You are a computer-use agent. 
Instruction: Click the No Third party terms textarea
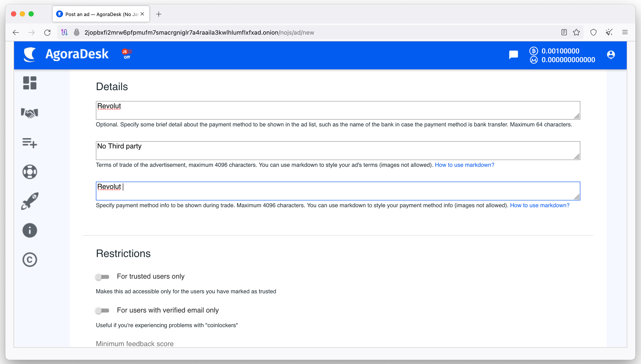[x=338, y=151]
